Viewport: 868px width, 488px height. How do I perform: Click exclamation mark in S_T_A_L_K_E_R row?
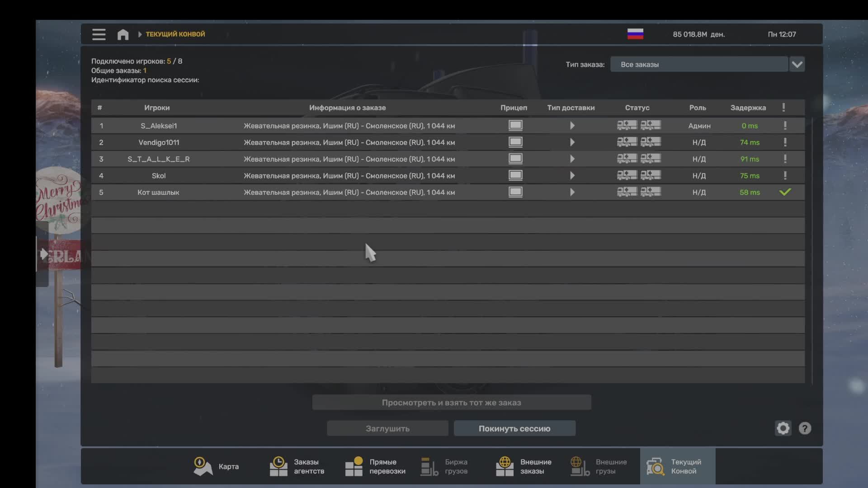pos(785,159)
